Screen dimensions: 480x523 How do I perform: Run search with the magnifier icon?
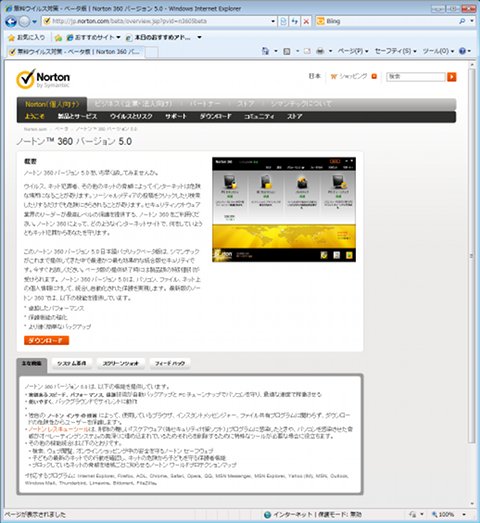point(462,21)
